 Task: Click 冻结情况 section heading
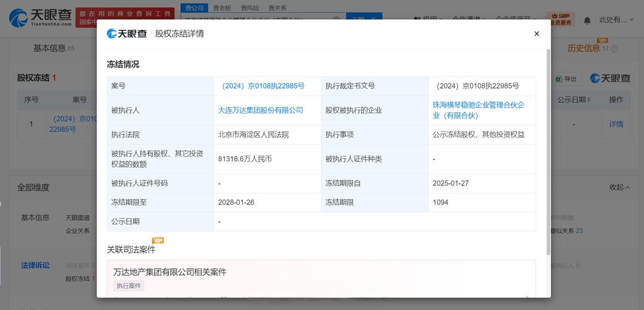(x=123, y=64)
